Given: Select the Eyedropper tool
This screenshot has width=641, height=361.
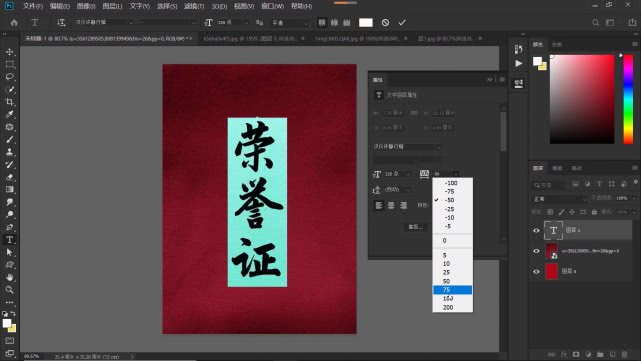Looking at the screenshot, I should point(9,114).
